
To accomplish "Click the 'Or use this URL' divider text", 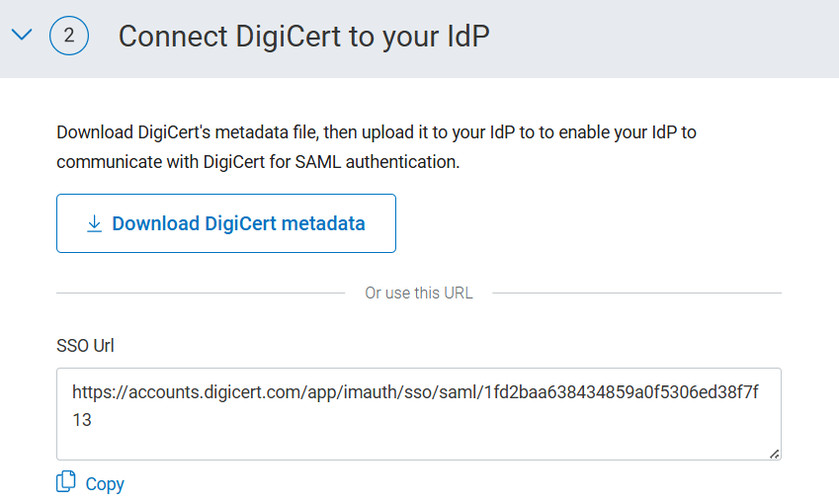I will point(418,293).
